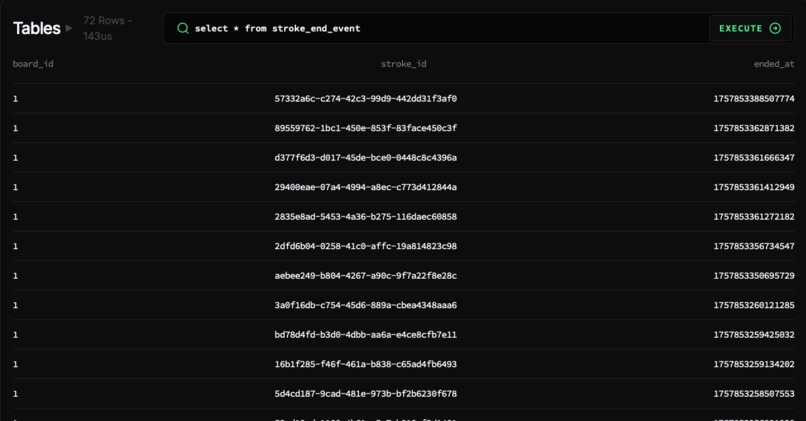Image resolution: width=806 pixels, height=421 pixels.
Task: Click ended_at value 1757853259134202
Action: 754,364
